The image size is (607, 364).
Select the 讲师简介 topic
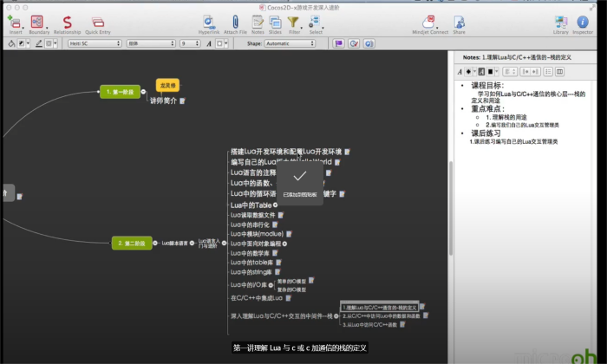(x=163, y=101)
